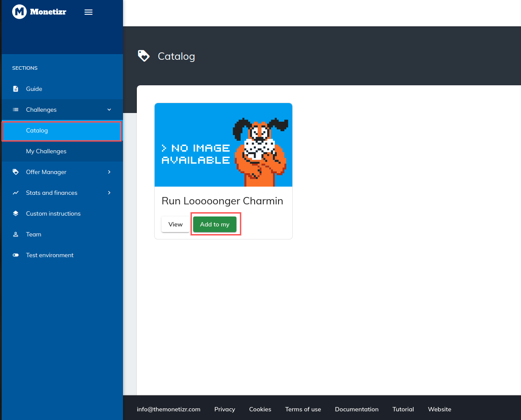Open the Documentation footer link

coord(357,409)
